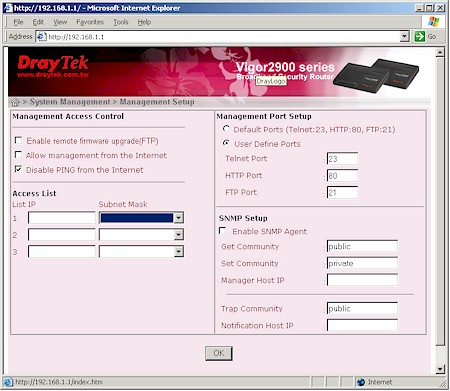Open Subnet Mask dropdown for row 2
Viewport: 450px width, 391px height.
179,235
